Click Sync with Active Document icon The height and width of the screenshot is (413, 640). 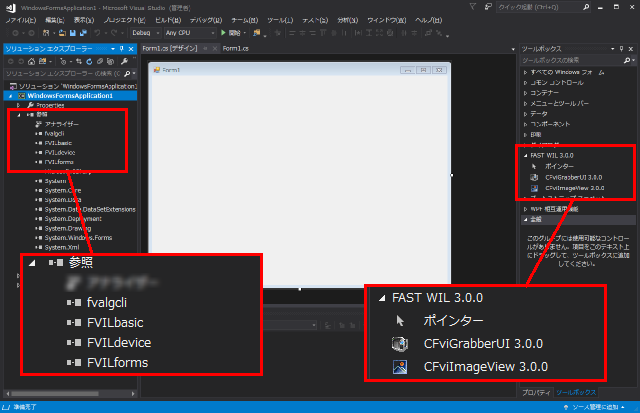79,62
